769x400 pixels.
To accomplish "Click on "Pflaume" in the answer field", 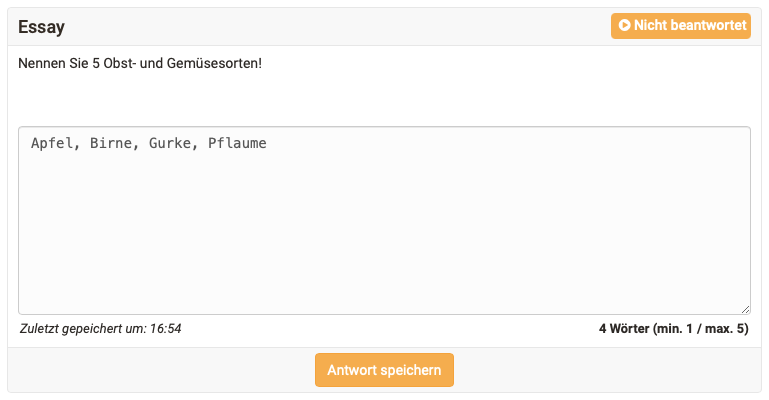I will pyautogui.click(x=237, y=143).
